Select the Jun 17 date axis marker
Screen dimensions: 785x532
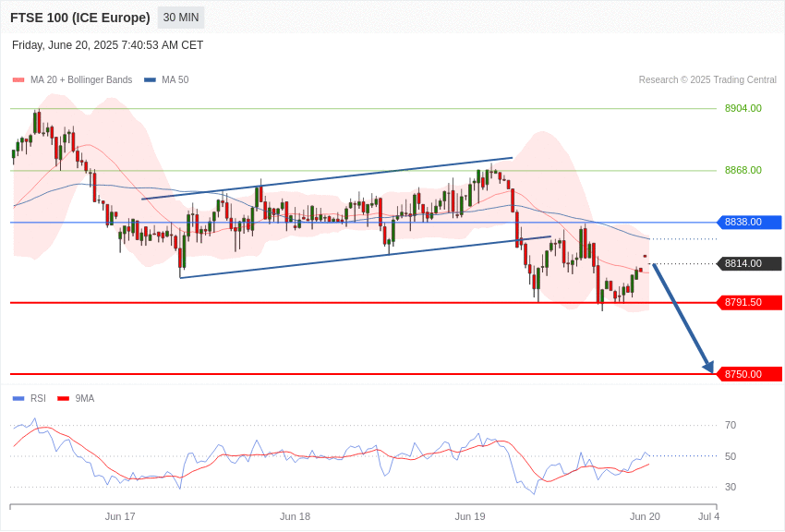[x=120, y=516]
